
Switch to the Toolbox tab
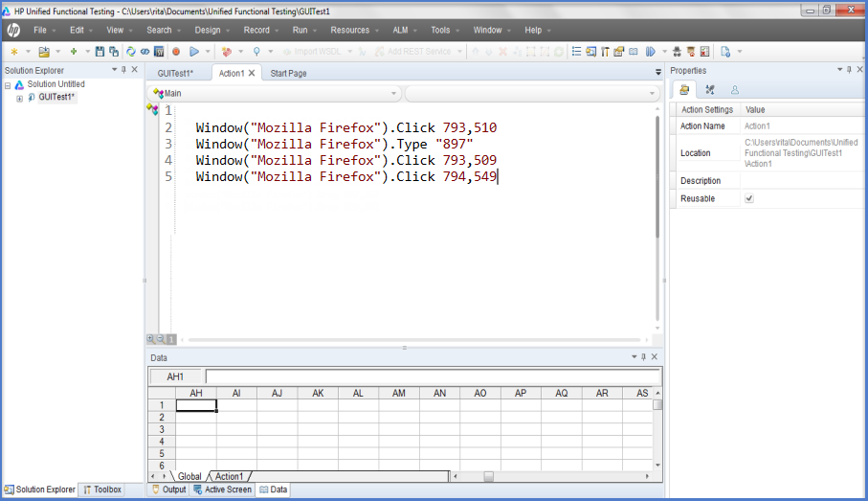102,490
